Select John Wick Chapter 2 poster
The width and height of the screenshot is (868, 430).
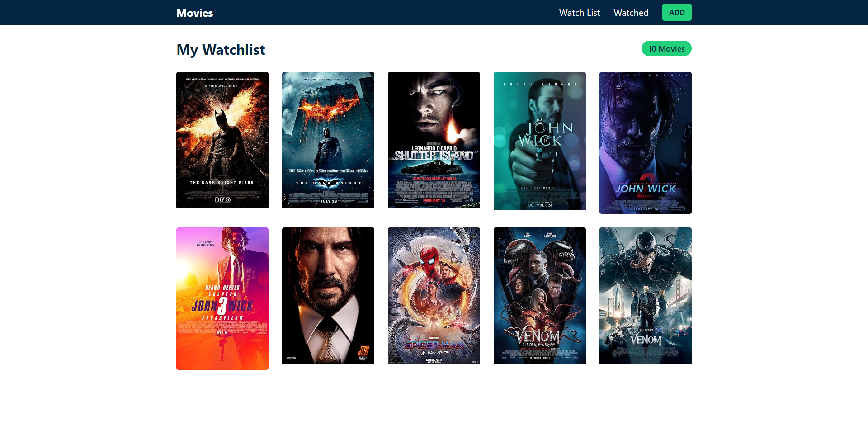(x=646, y=143)
